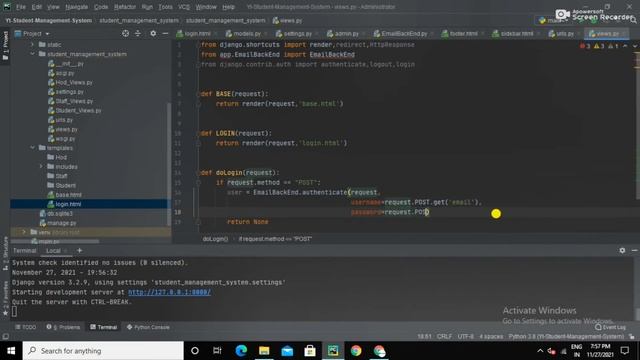
Task: Open the development server URL link
Action: (169, 292)
